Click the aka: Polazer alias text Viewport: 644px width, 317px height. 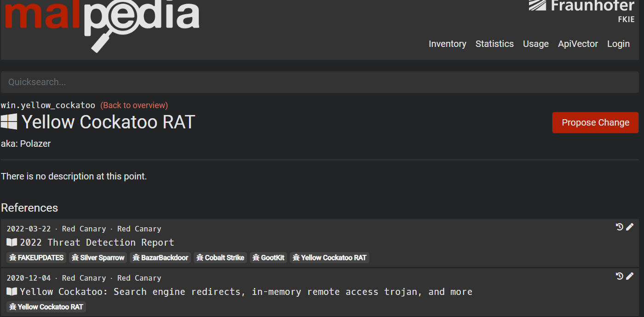pos(26,144)
